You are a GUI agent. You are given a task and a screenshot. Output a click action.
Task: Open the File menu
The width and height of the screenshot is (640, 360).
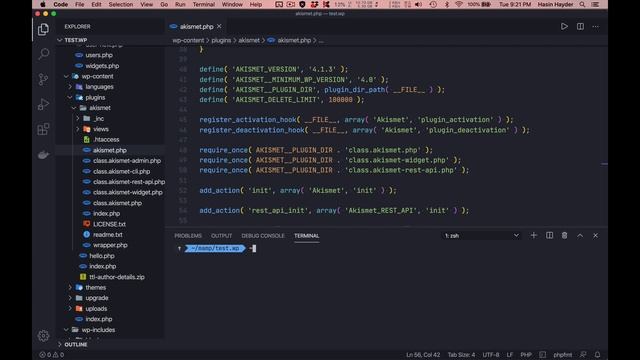tap(80, 4)
